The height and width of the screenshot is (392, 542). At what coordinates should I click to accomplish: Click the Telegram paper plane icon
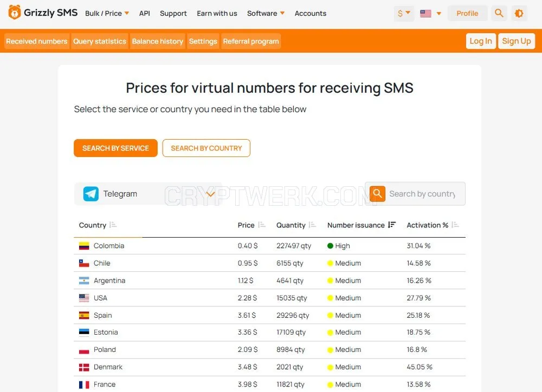[91, 194]
